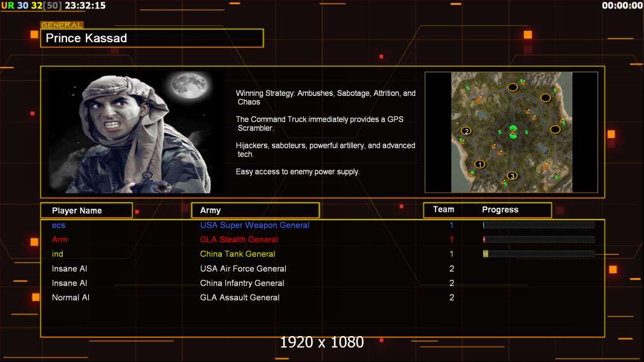Select player name ecs
The height and width of the screenshot is (362, 644).
pyautogui.click(x=59, y=225)
